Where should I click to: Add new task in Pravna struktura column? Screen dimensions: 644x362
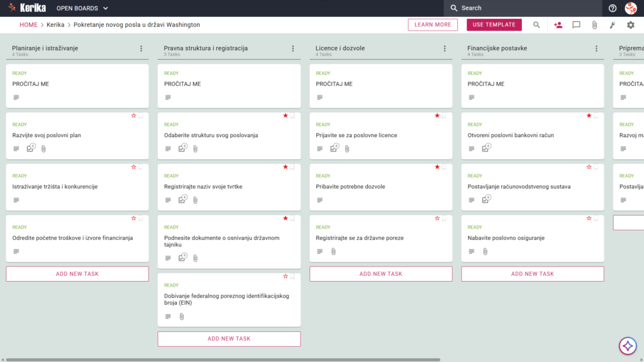(x=229, y=339)
